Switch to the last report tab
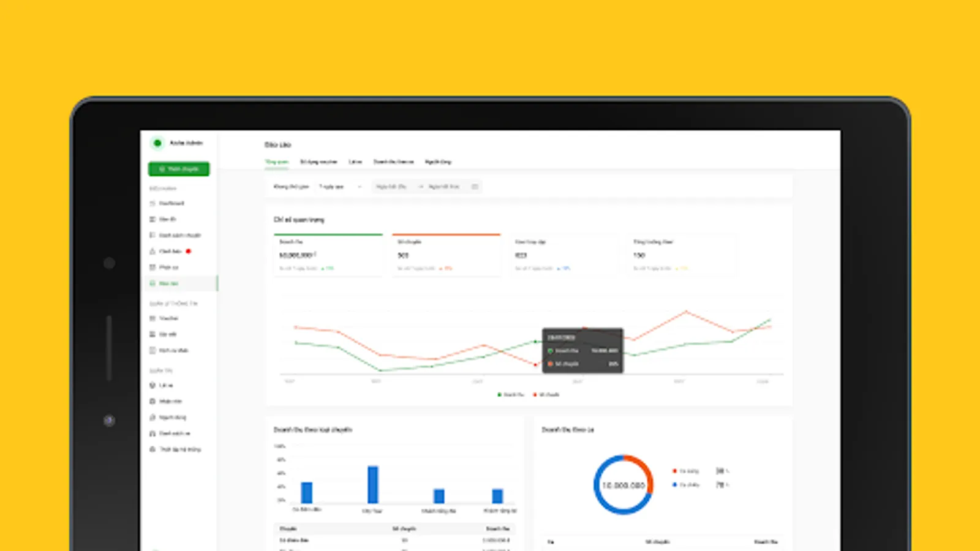 pyautogui.click(x=438, y=162)
